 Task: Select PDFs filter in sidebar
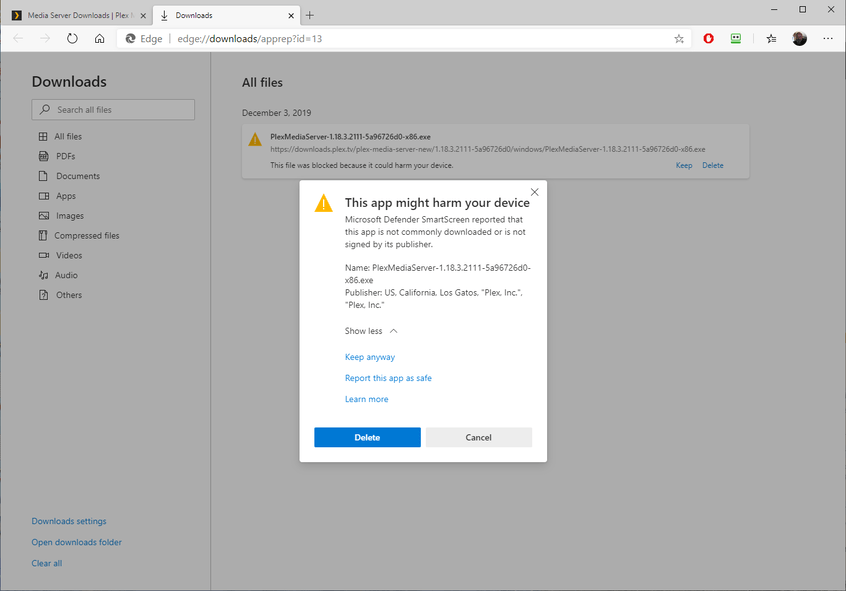pyautogui.click(x=65, y=156)
